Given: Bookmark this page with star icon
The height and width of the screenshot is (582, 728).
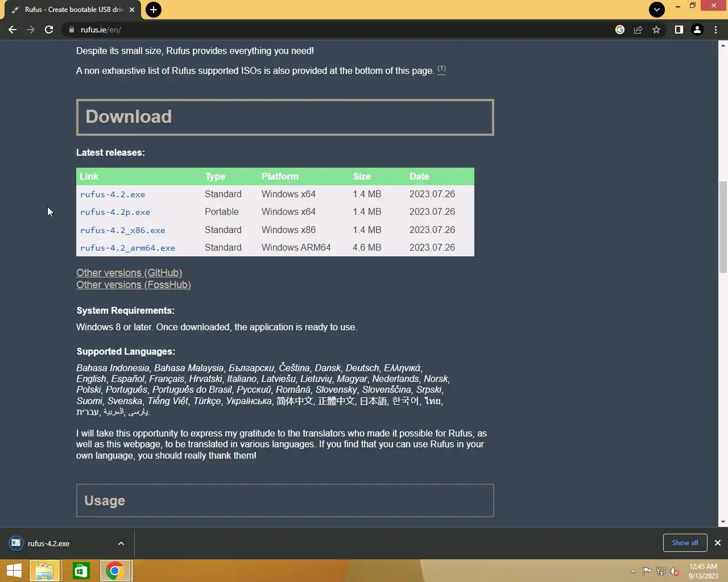Looking at the screenshot, I should pyautogui.click(x=656, y=30).
